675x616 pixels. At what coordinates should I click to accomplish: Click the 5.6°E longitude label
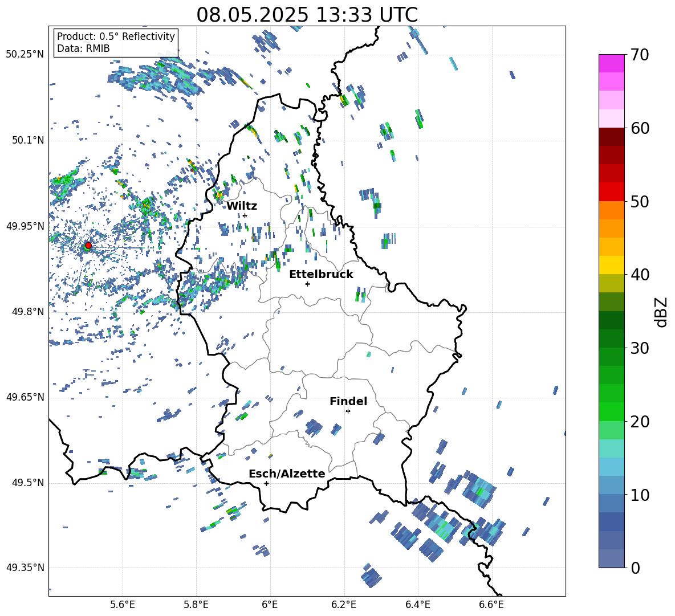point(123,605)
